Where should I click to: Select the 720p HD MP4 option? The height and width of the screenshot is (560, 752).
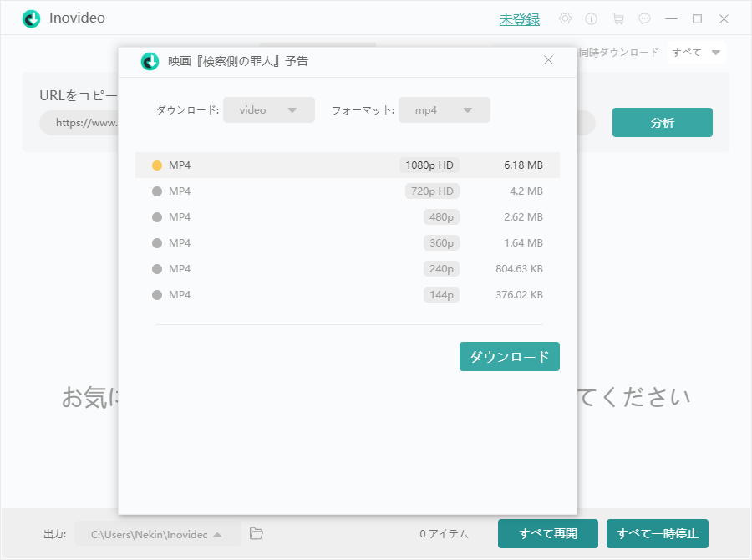157,191
